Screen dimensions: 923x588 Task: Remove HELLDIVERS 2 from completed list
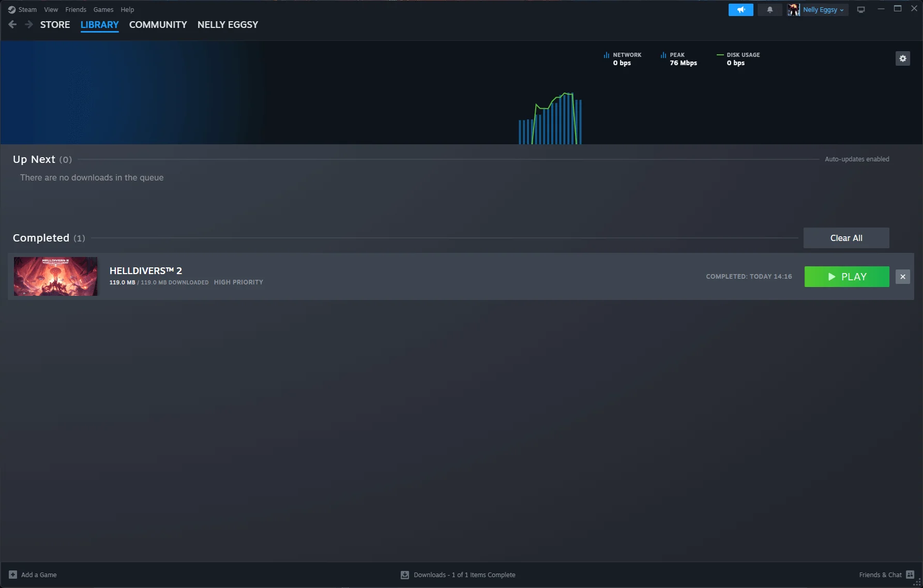coord(902,277)
